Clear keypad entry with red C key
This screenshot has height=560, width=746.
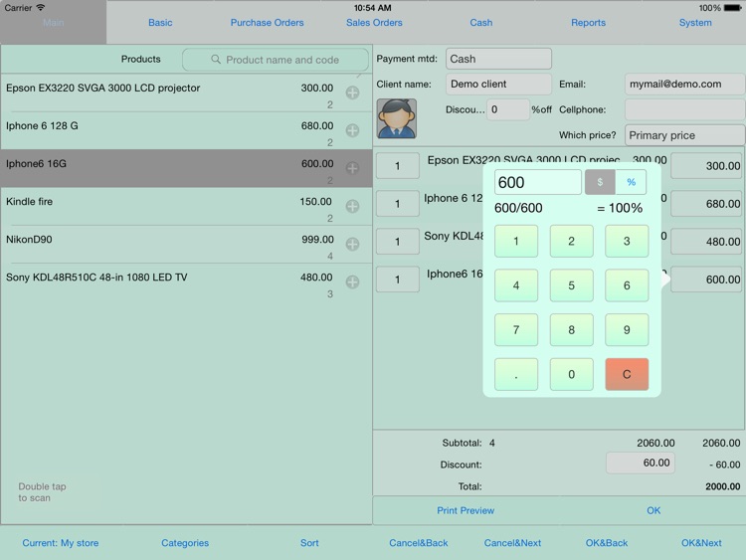[x=627, y=374]
